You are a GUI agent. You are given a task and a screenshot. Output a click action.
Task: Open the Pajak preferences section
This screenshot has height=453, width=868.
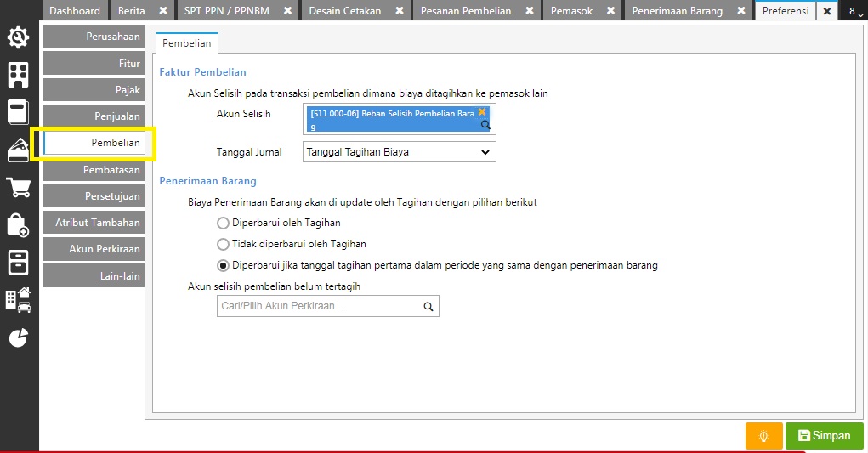tap(94, 89)
